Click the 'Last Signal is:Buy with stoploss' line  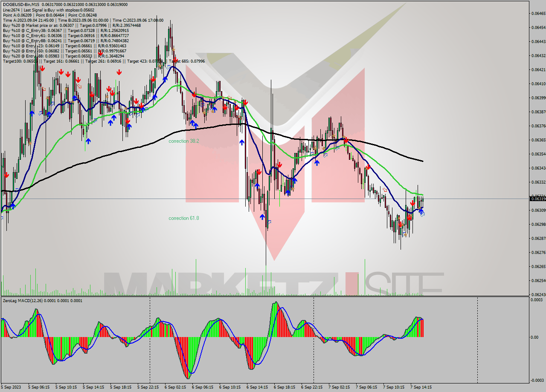(x=49, y=10)
